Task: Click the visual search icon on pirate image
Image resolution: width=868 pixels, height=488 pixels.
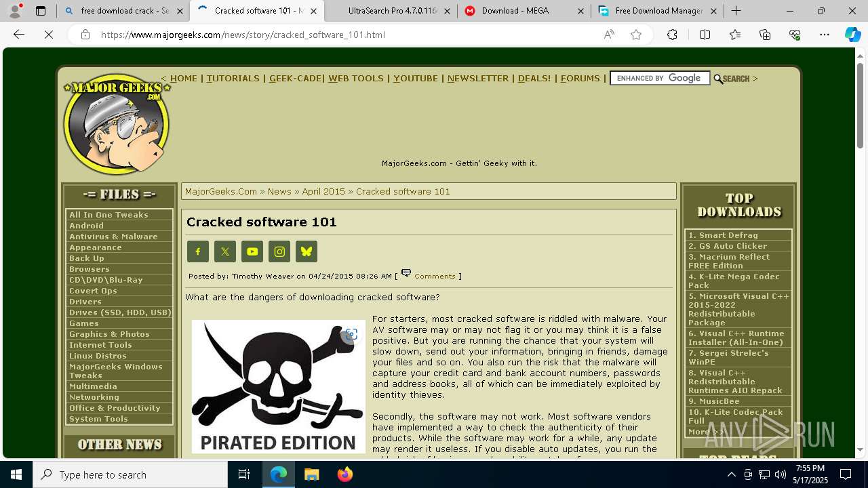Action: click(351, 334)
